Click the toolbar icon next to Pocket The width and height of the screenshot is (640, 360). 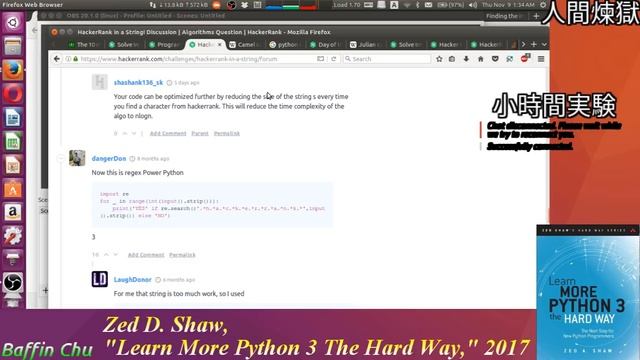coord(509,59)
